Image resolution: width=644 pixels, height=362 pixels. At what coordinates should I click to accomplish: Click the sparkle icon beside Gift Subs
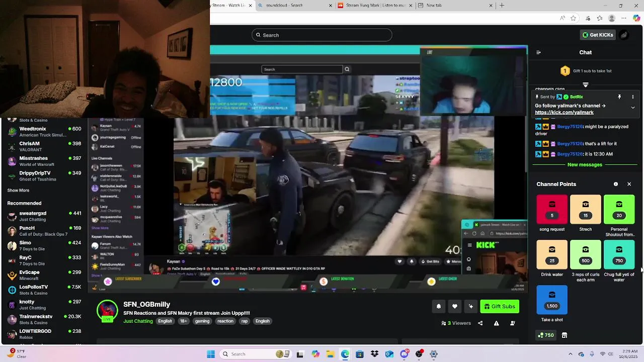click(471, 306)
